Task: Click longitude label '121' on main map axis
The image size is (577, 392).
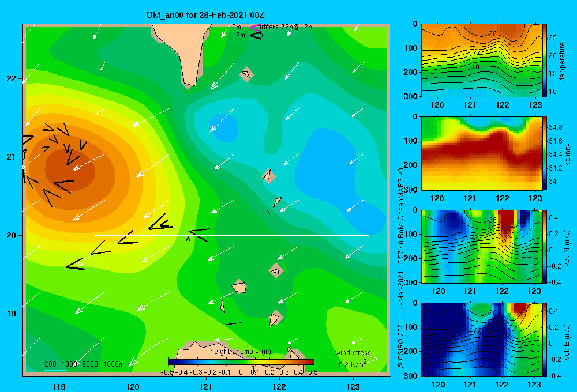Action: (x=206, y=386)
